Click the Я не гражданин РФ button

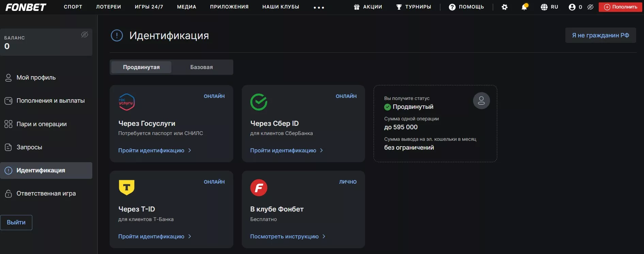600,35
